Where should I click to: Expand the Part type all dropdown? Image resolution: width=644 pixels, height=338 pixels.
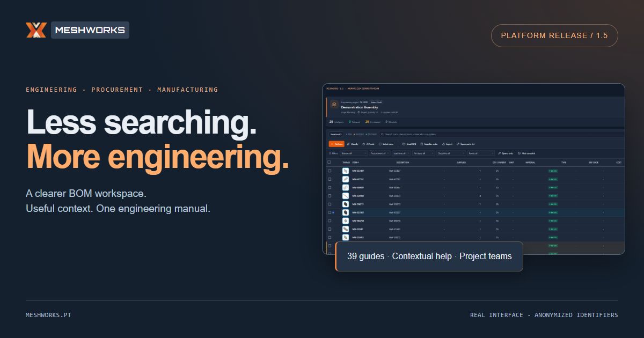423,153
